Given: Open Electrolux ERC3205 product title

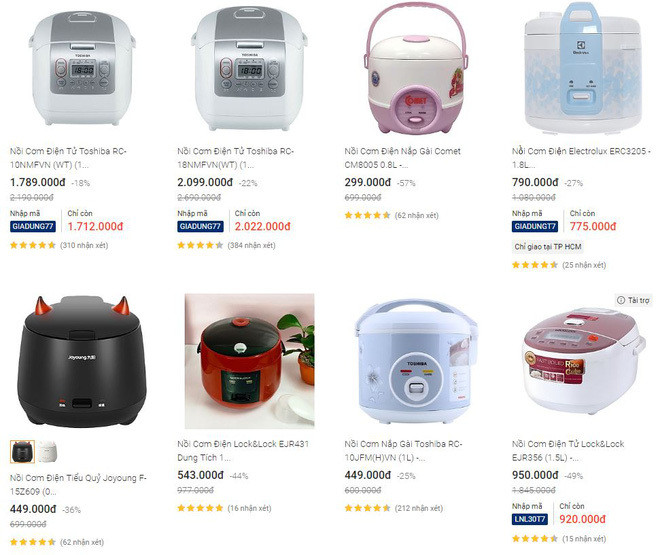Looking at the screenshot, I should click(x=581, y=158).
